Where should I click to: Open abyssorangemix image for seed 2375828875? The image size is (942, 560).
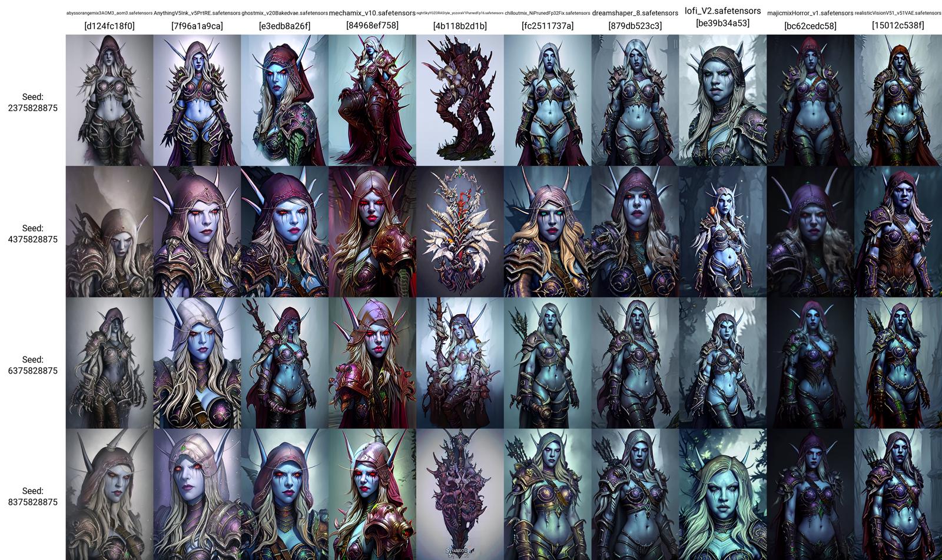coord(110,100)
